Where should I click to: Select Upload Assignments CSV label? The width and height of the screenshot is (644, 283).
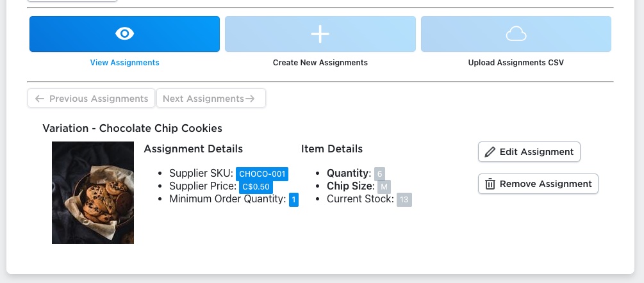tap(516, 63)
